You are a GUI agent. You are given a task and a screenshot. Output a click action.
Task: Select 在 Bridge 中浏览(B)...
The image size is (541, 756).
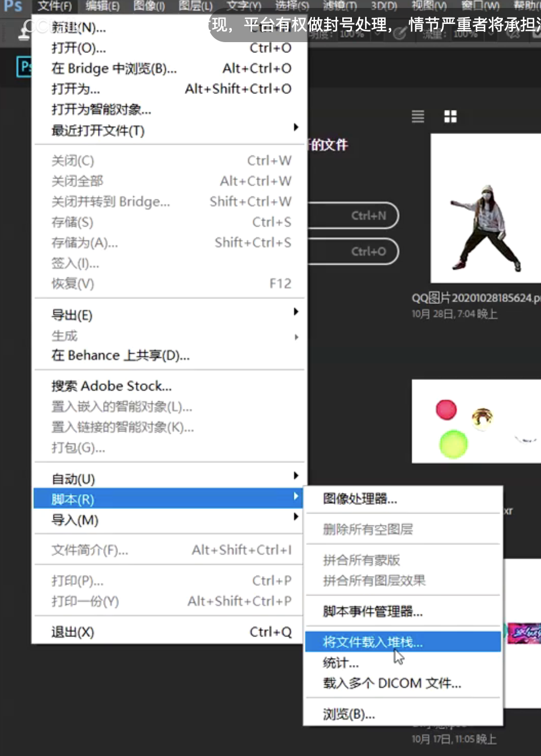pyautogui.click(x=170, y=68)
